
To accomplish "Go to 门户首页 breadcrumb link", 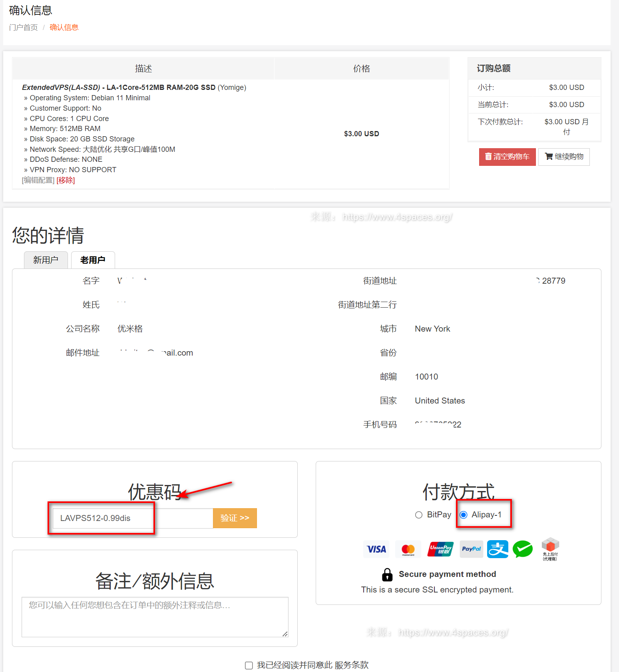I will click(x=23, y=28).
